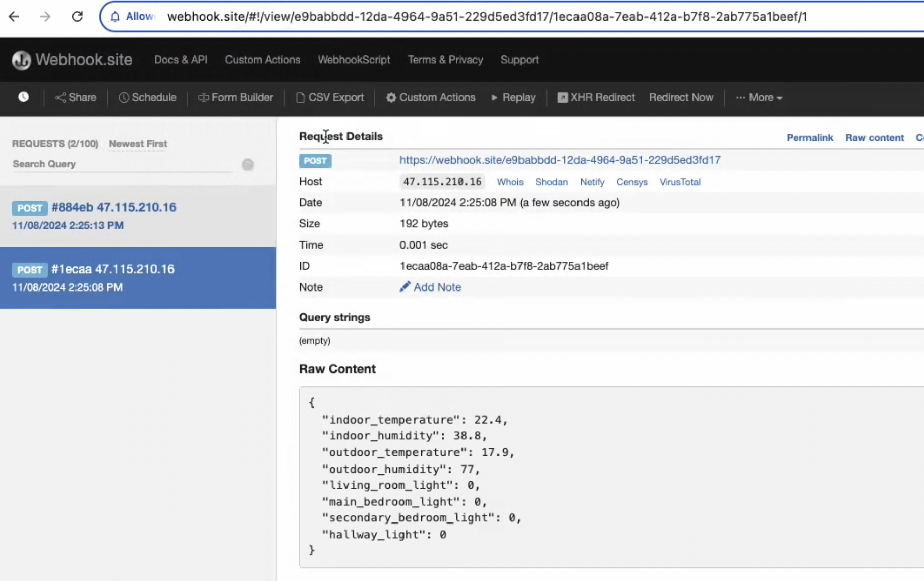
Task: Open the Schedule option
Action: pos(147,97)
